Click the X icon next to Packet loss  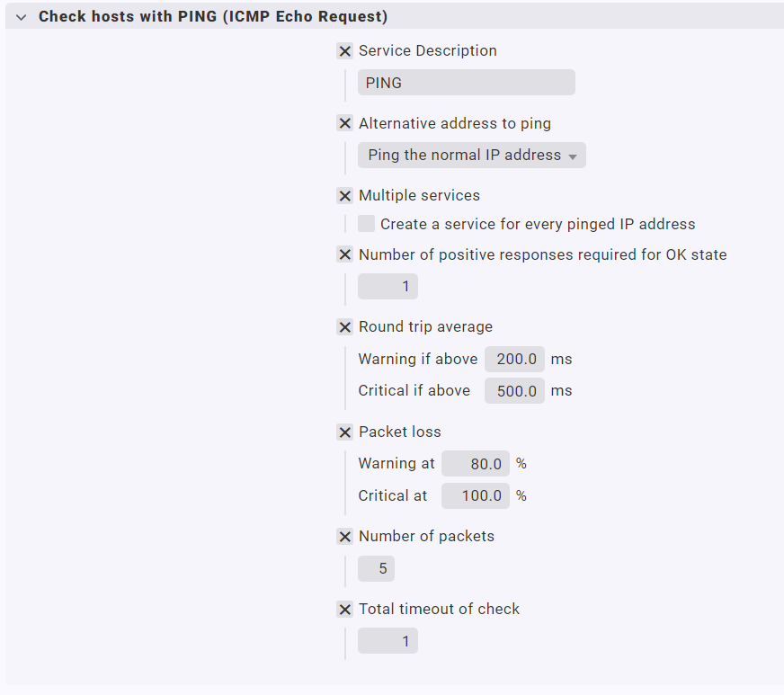pos(344,432)
